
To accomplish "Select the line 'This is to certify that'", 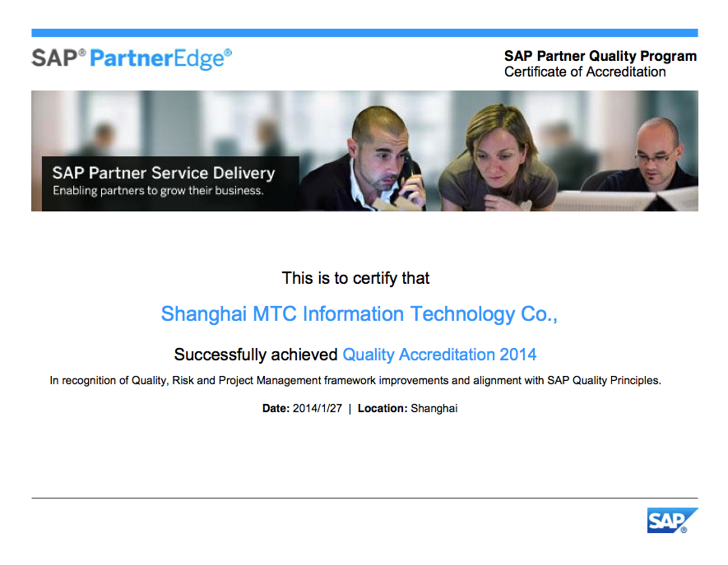I will coord(355,278).
